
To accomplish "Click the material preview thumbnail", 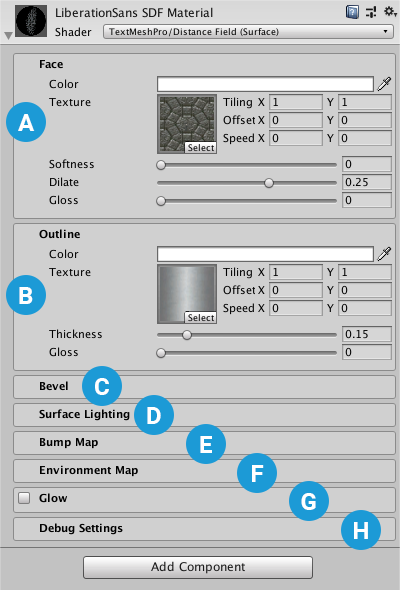I will (31, 21).
